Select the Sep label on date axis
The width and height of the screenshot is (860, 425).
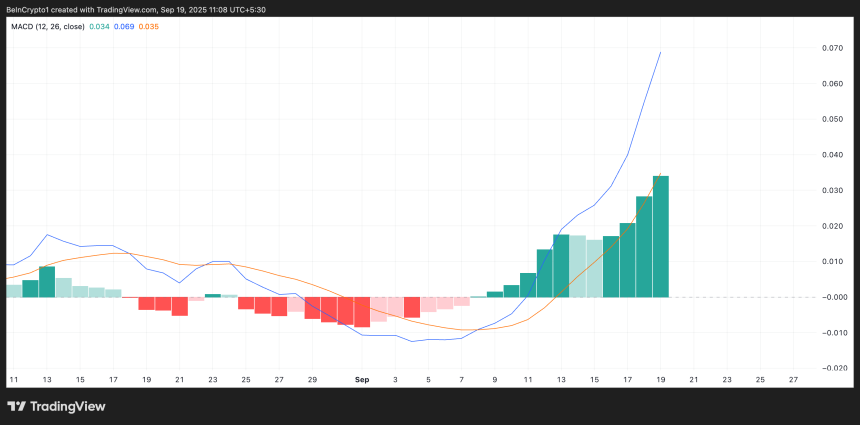pyautogui.click(x=363, y=380)
